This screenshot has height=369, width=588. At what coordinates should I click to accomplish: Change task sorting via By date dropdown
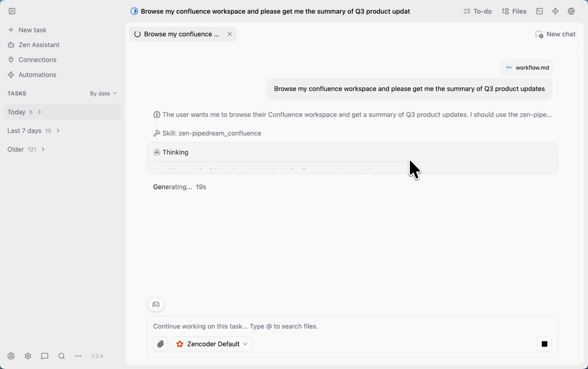pyautogui.click(x=103, y=94)
